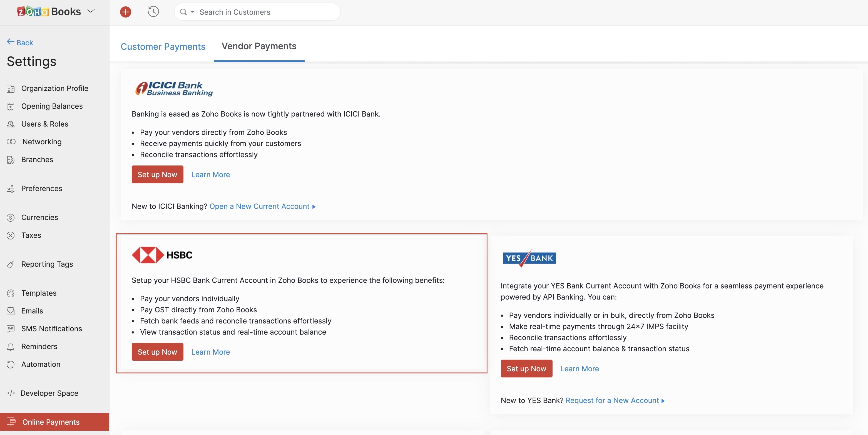Click Set up Now for ICICI Bank
Image resolution: width=868 pixels, height=435 pixels.
pos(157,175)
